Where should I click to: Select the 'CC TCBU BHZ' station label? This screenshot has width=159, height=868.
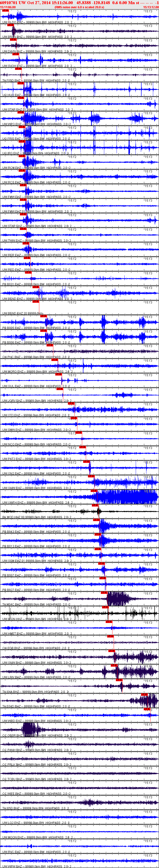click(x=12, y=779)
